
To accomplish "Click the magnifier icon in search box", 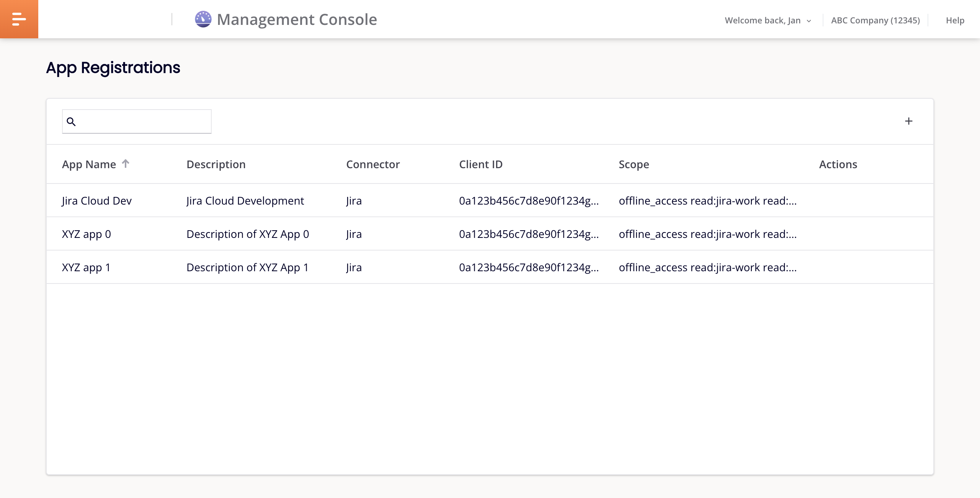I will (x=71, y=122).
